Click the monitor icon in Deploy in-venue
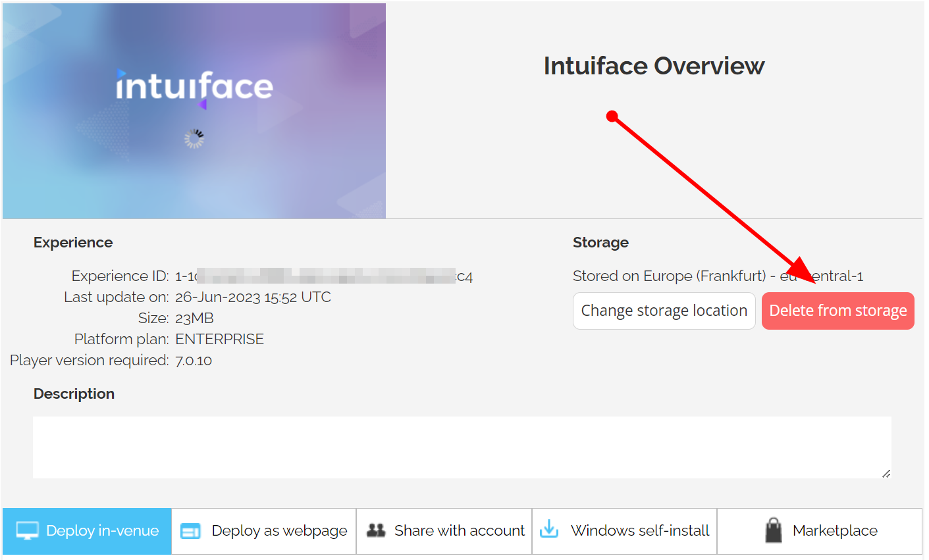Screen dimensions: 929x560 point(28,530)
